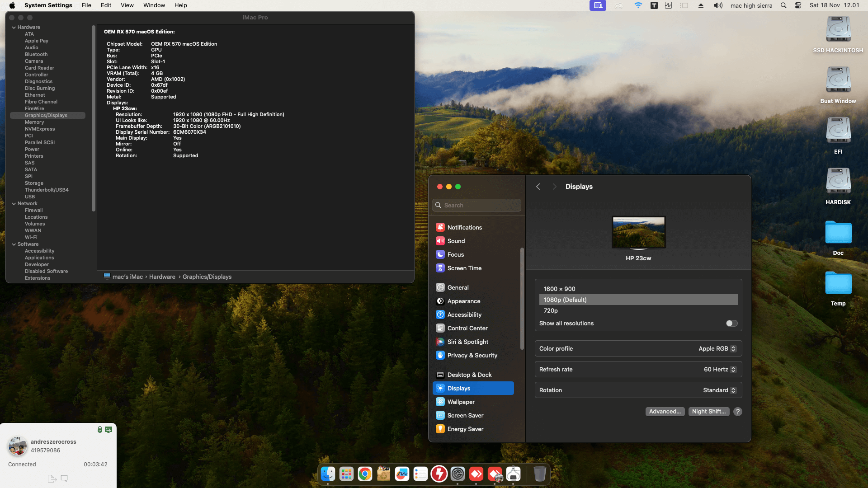Open the View menu
The width and height of the screenshot is (868, 488).
(127, 5)
